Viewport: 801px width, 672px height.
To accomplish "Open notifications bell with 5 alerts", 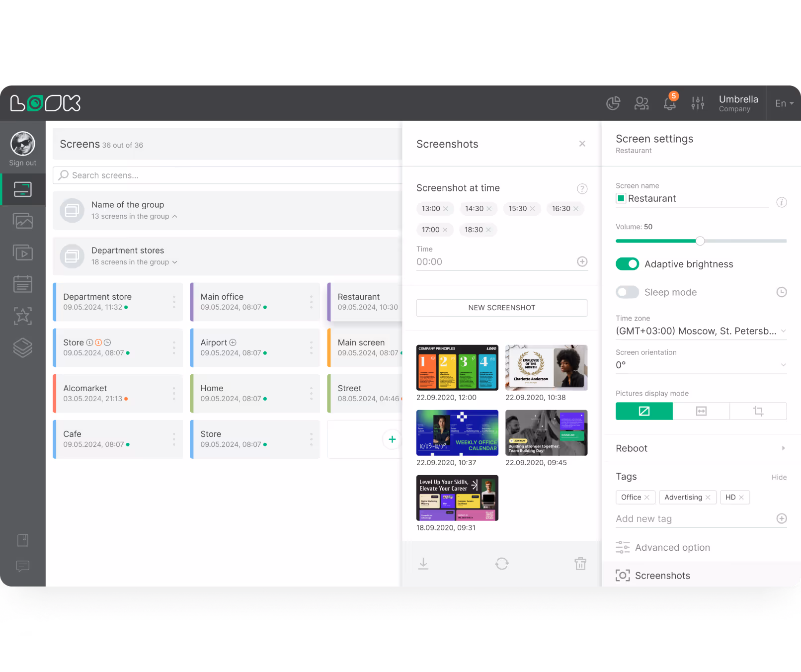I will 669,103.
